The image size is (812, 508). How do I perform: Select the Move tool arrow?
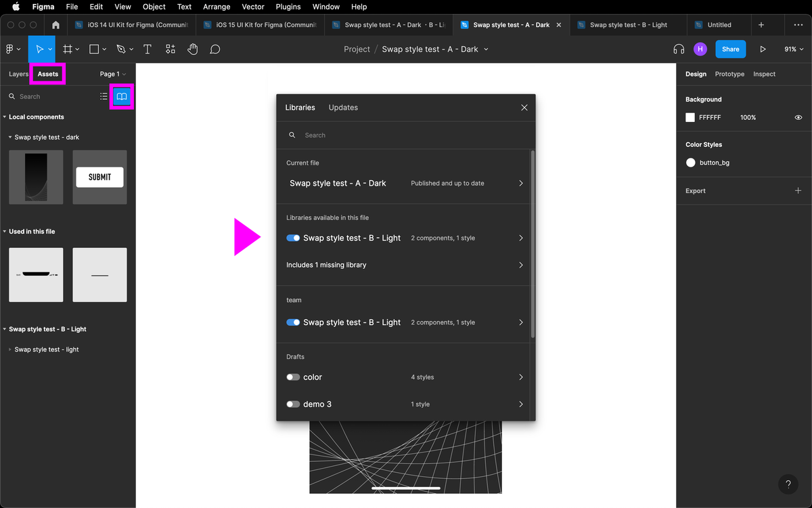tap(40, 49)
